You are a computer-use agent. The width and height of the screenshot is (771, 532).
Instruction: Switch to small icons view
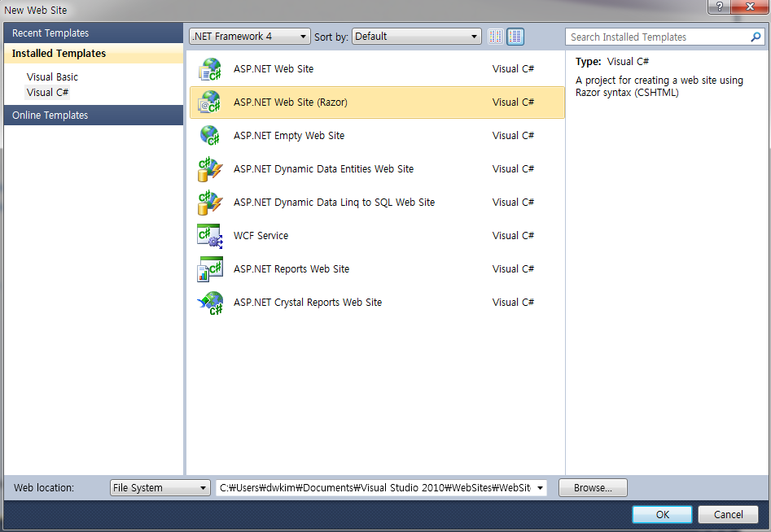[x=496, y=37]
